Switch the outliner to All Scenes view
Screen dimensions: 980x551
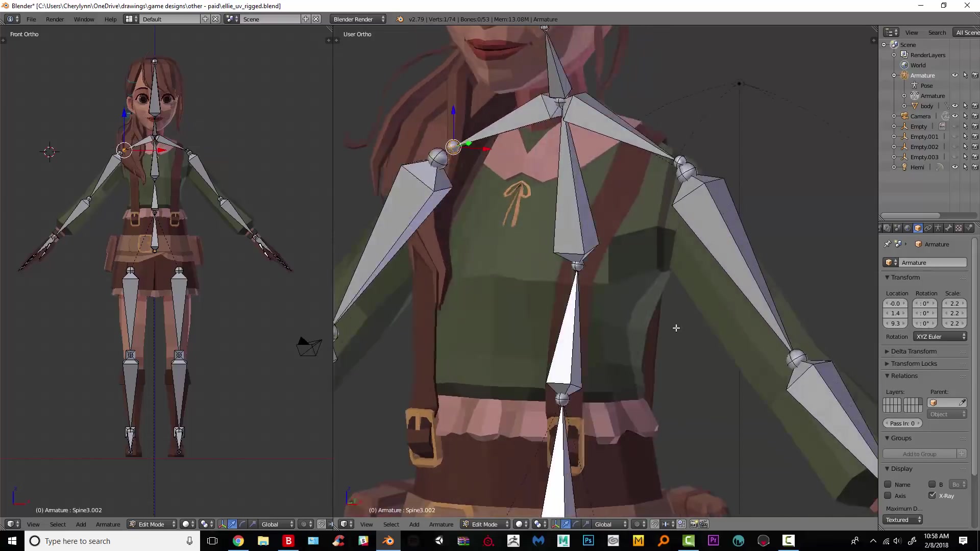coord(967,32)
